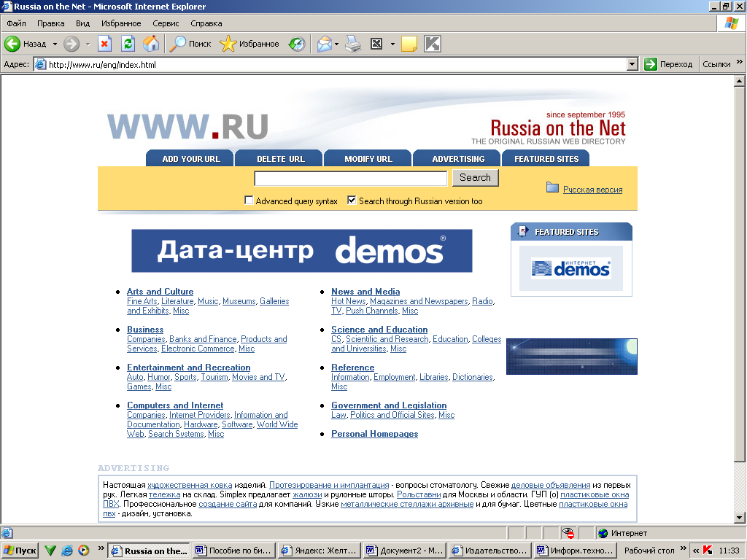Viewport: 747px width, 560px height.
Task: Open the Вид menu
Action: click(x=82, y=23)
